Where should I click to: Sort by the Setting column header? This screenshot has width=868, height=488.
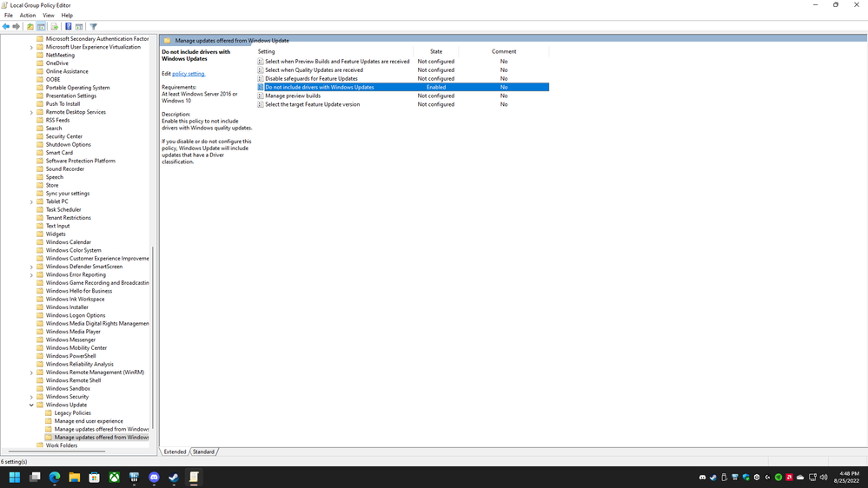pos(266,51)
